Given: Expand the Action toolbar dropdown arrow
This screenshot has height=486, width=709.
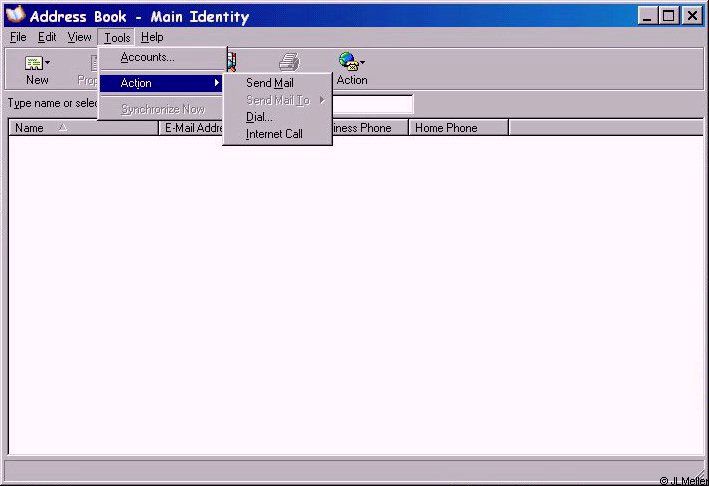Looking at the screenshot, I should tap(363, 62).
